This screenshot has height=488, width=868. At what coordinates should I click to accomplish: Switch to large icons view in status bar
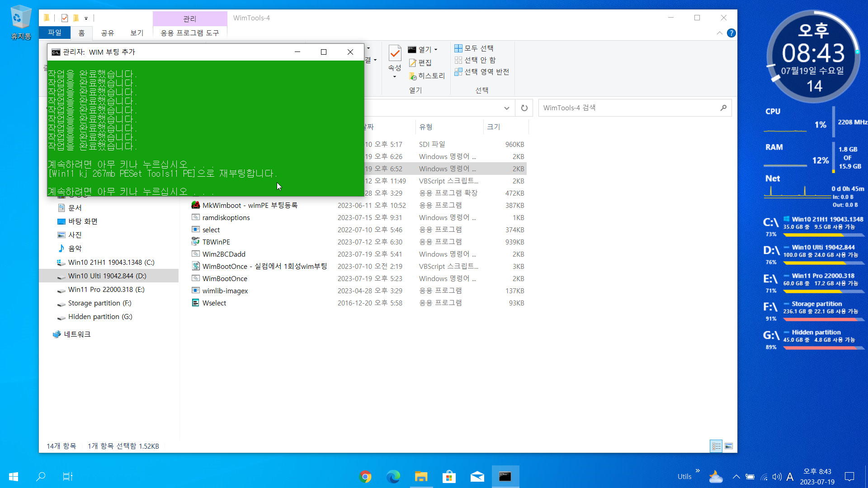click(x=729, y=446)
